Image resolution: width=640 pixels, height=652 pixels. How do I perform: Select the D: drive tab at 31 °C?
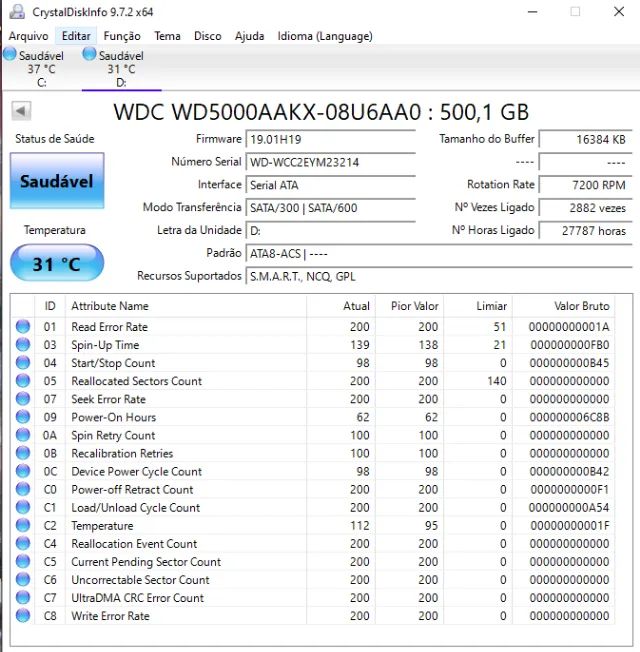click(x=121, y=69)
